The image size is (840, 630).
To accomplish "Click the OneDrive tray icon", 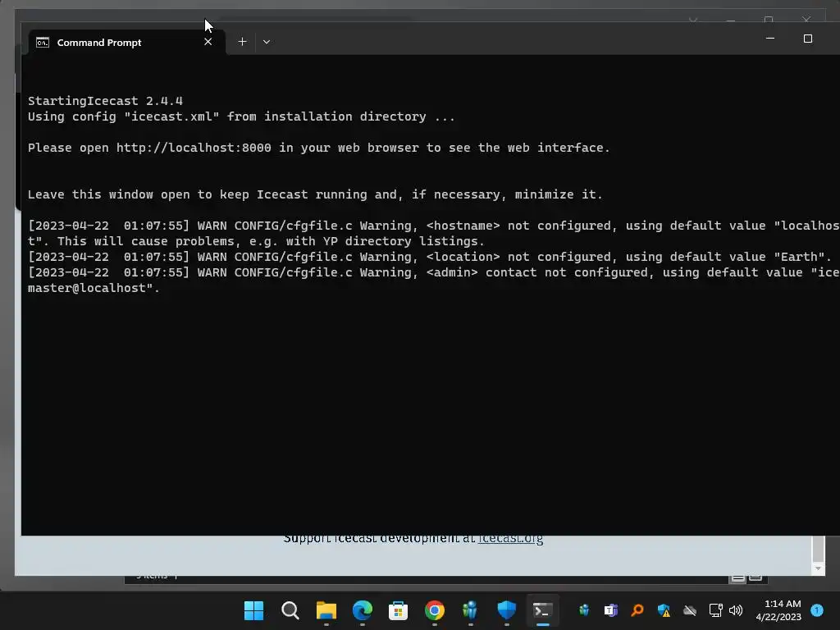I will [x=690, y=610].
